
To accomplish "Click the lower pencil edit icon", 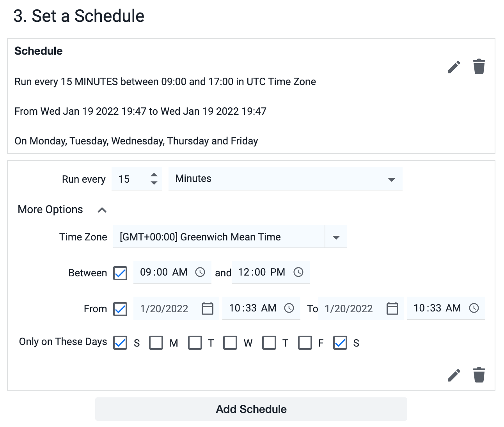I will [454, 375].
